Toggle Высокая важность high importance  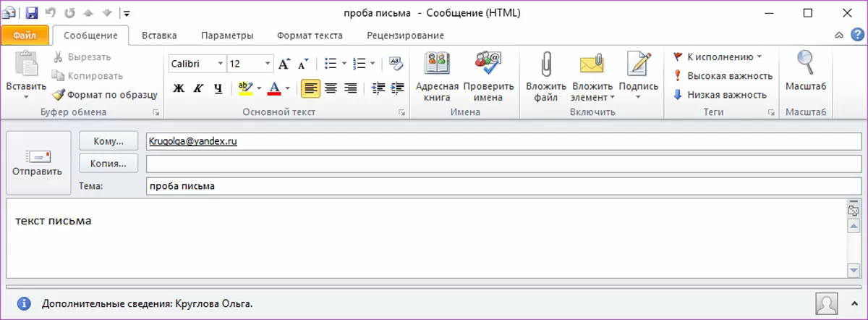tap(723, 75)
